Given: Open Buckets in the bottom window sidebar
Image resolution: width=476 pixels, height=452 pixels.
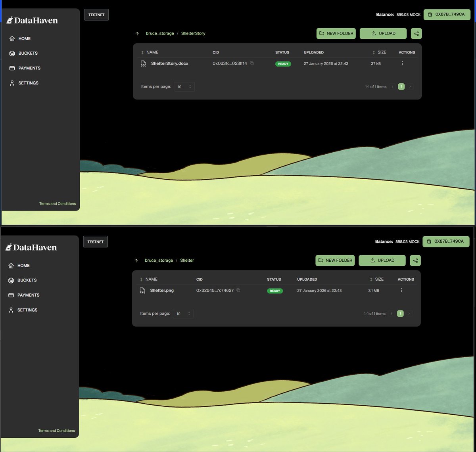Looking at the screenshot, I should click(x=22, y=280).
